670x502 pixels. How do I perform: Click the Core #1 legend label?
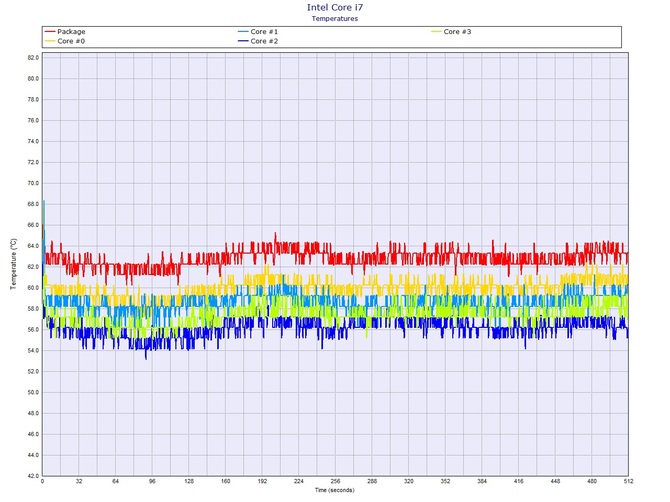(x=264, y=32)
